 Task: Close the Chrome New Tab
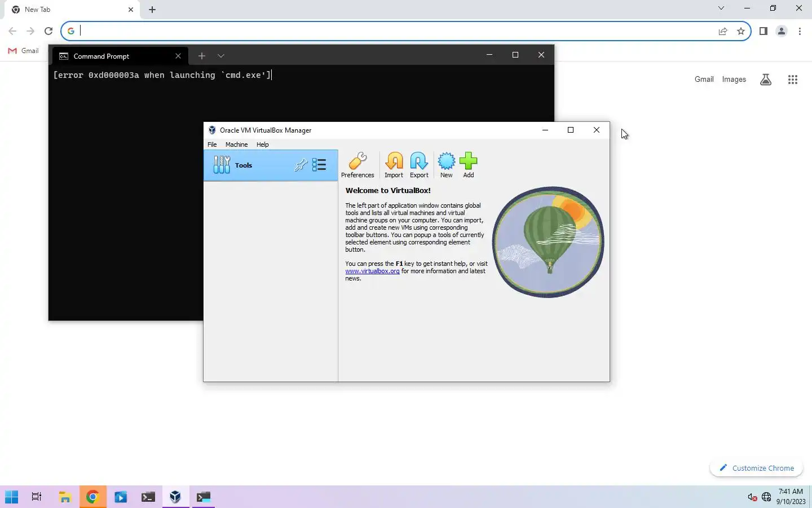[x=131, y=10]
